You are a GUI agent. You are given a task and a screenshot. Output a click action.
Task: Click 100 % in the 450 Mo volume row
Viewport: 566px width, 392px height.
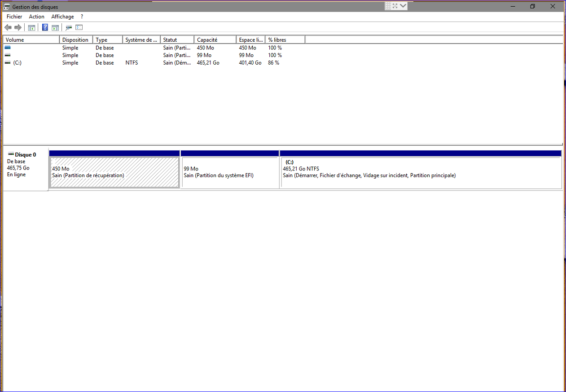tap(275, 48)
